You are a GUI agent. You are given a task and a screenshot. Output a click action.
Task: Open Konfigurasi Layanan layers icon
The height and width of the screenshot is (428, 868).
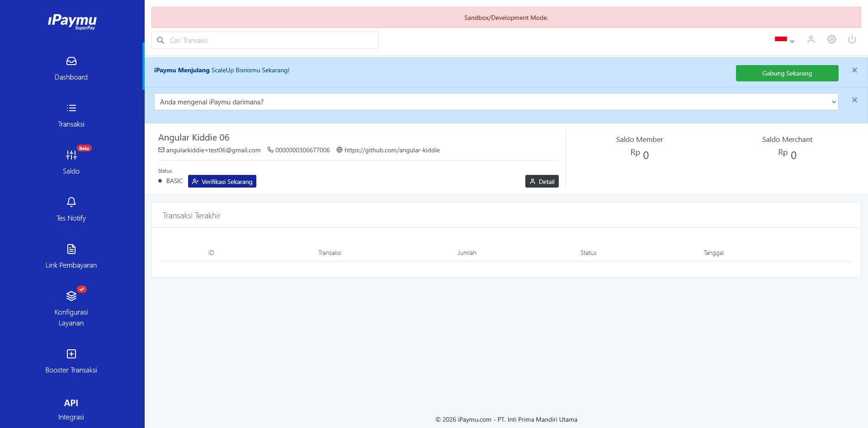click(x=71, y=296)
